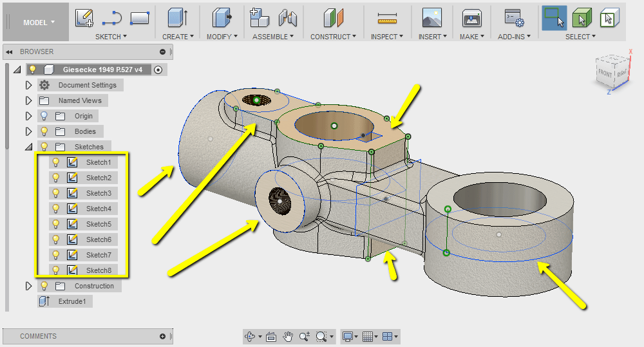Select the Press Pull tool in MODIFY

[222, 18]
